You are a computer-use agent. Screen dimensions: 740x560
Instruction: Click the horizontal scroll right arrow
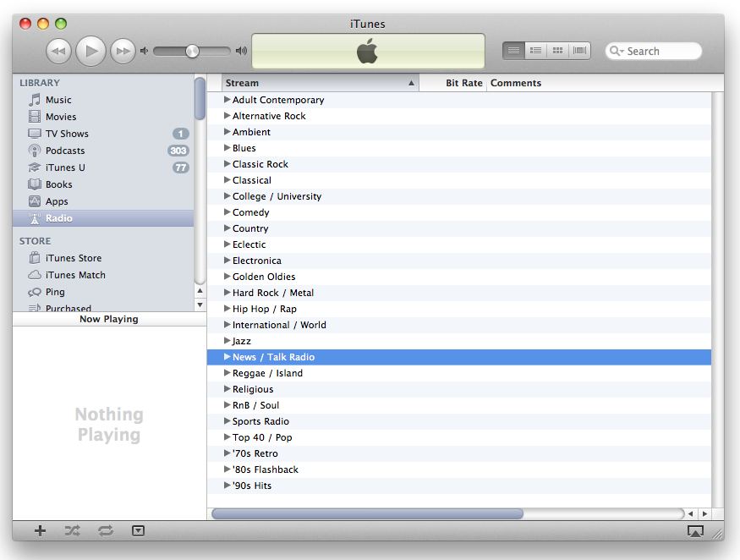[x=704, y=513]
